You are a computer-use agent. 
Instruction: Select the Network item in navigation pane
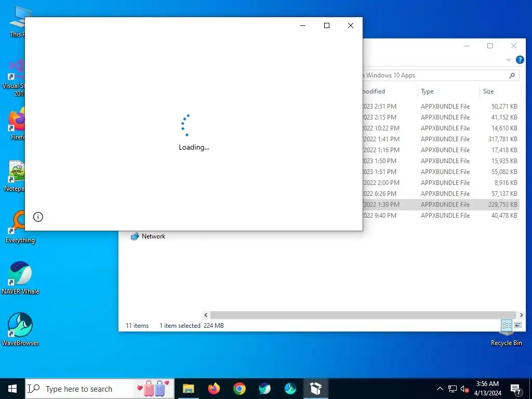coord(148,236)
